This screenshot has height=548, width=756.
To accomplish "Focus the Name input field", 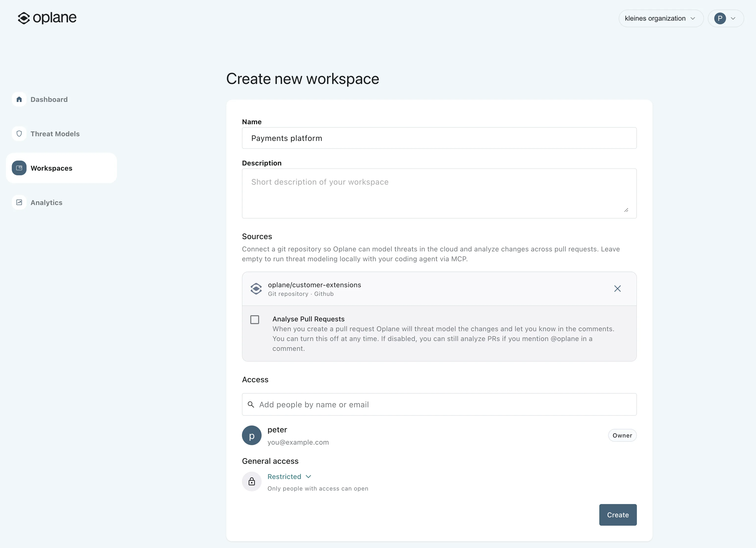I will 439,138.
